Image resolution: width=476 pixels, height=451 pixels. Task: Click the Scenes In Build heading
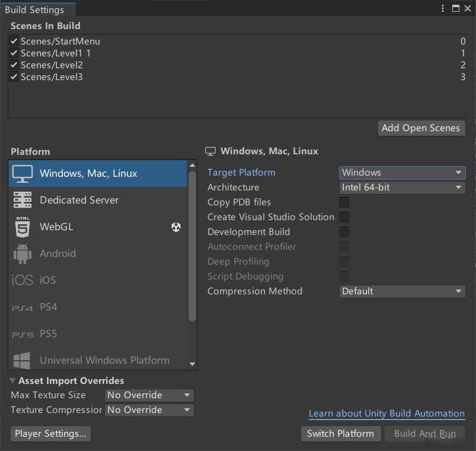click(x=46, y=26)
